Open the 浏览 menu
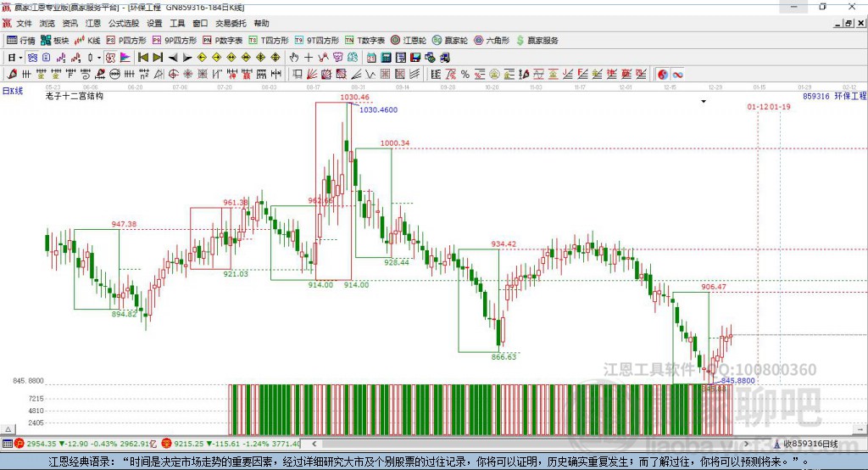This screenshot has height=470, width=868. click(x=47, y=23)
